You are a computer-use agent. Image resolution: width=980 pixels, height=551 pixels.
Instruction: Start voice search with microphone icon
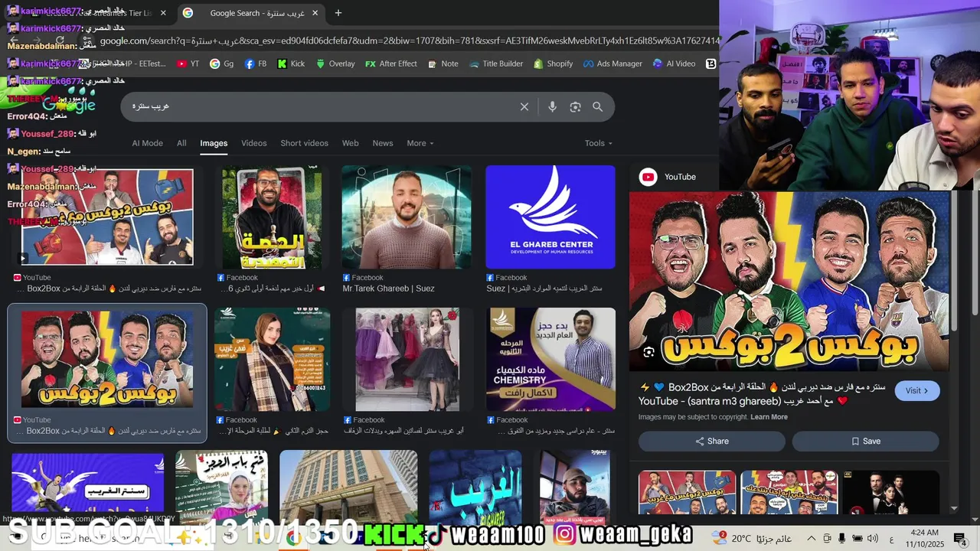552,107
